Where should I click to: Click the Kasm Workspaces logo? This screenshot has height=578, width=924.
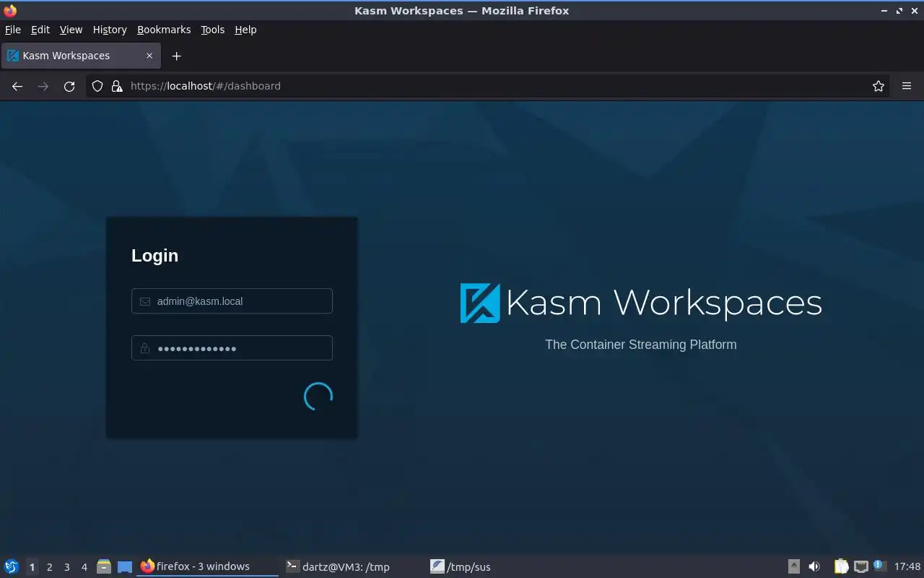pos(641,303)
